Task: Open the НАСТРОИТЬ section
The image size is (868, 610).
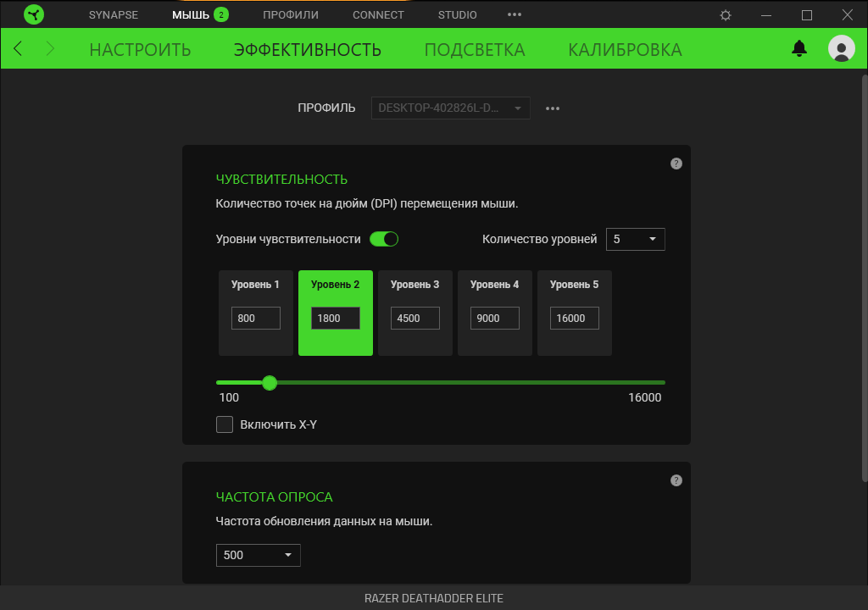Action: pyautogui.click(x=140, y=50)
